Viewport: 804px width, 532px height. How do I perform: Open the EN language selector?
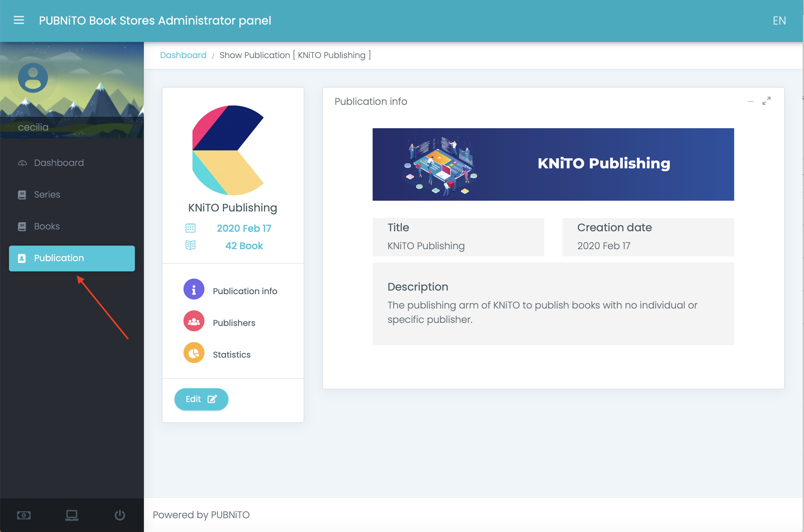click(779, 21)
